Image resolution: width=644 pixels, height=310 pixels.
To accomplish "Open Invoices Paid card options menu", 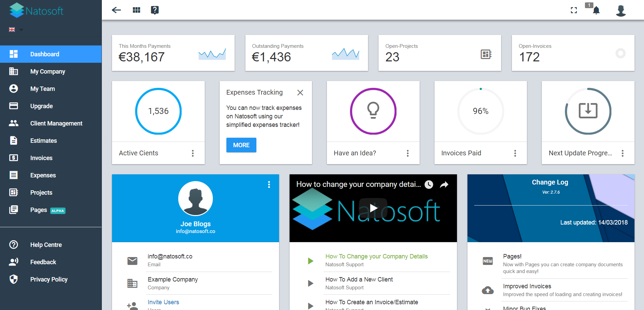I will pyautogui.click(x=515, y=153).
